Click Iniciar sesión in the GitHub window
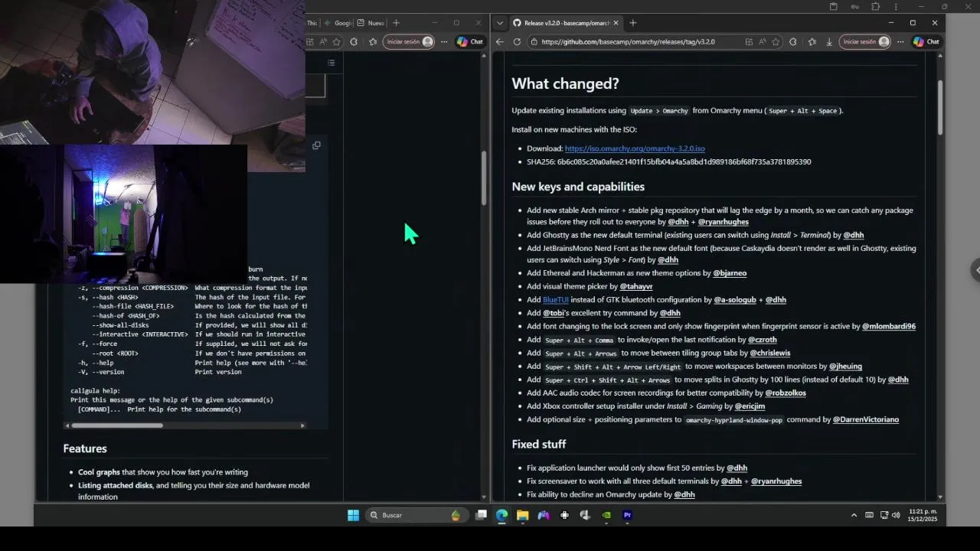 coord(865,42)
